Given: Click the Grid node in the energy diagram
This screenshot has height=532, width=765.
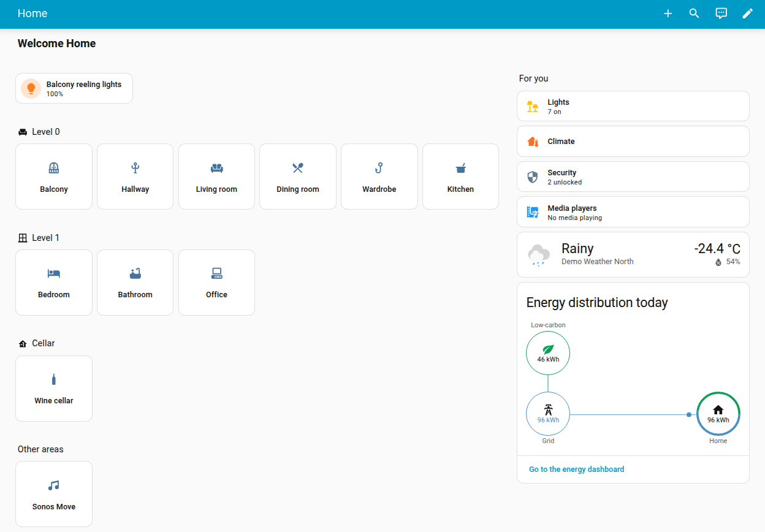Looking at the screenshot, I should click(547, 414).
